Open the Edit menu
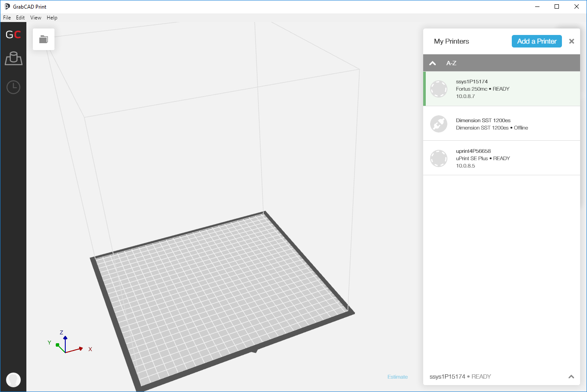Image resolution: width=587 pixels, height=392 pixels. 20,18
